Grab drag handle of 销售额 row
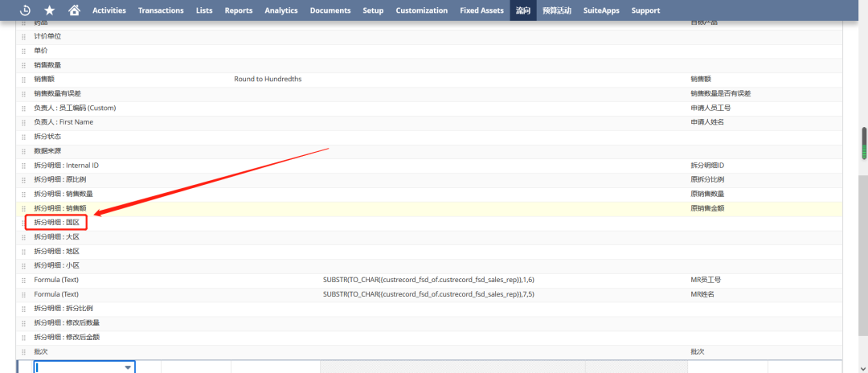This screenshot has width=868, height=373. [x=24, y=80]
